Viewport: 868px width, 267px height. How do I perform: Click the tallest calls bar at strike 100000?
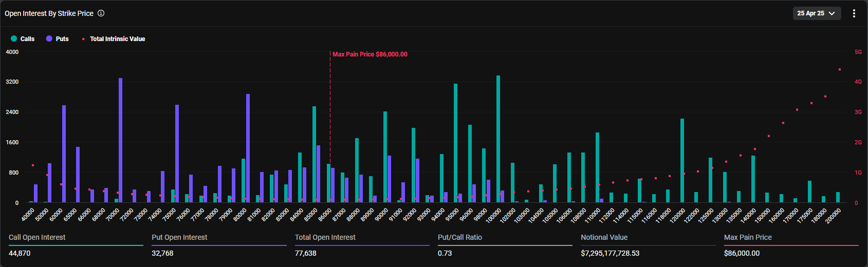498,139
